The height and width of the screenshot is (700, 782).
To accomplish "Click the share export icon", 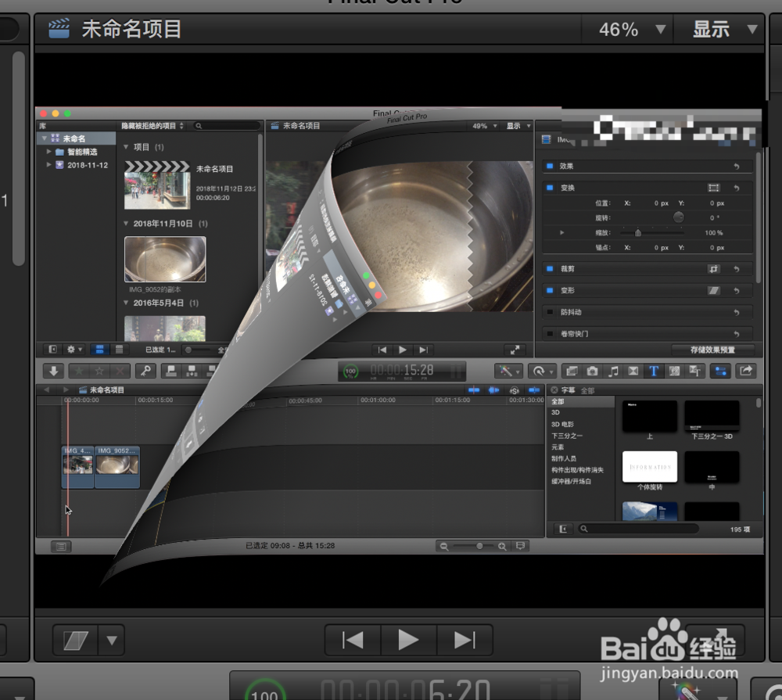I will pyautogui.click(x=746, y=371).
